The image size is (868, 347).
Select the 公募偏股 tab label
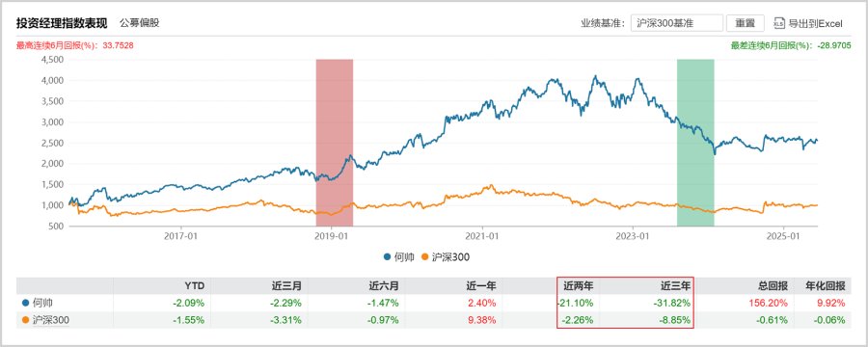(x=140, y=23)
